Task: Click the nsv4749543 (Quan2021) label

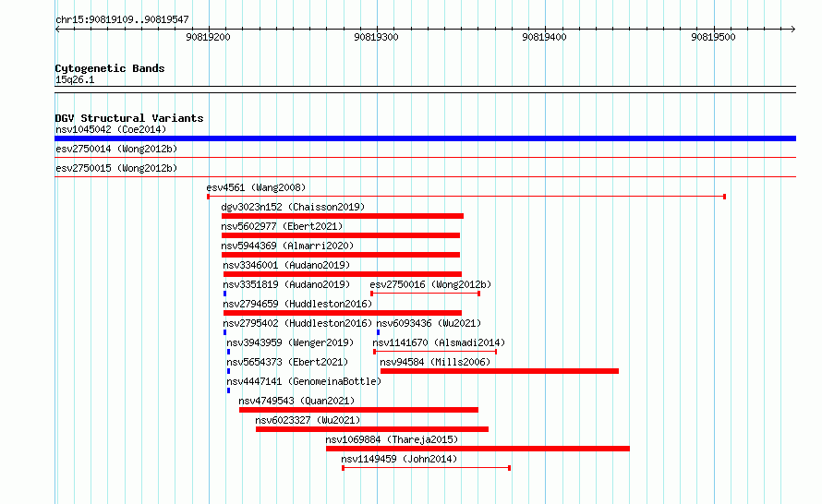Action: [x=296, y=401]
